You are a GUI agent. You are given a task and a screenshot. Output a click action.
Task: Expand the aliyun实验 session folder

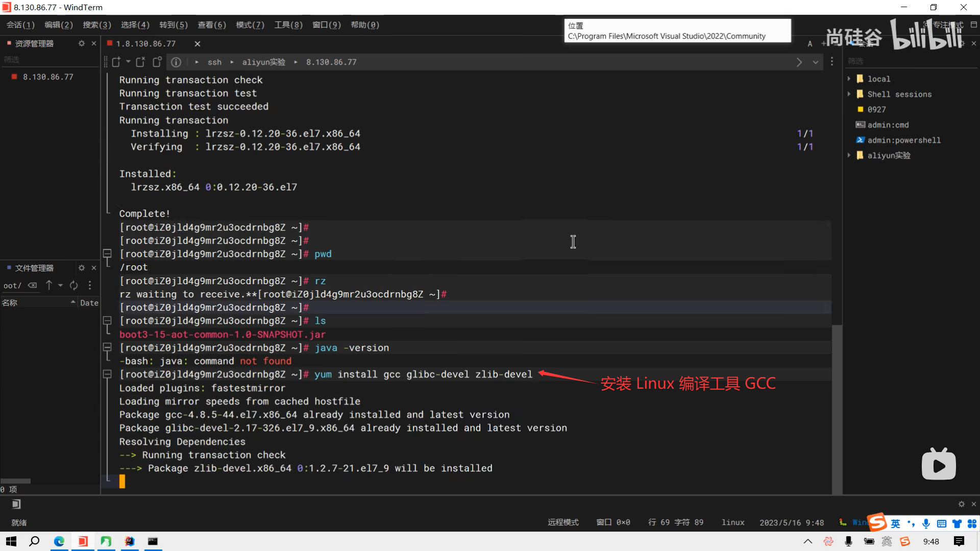849,155
